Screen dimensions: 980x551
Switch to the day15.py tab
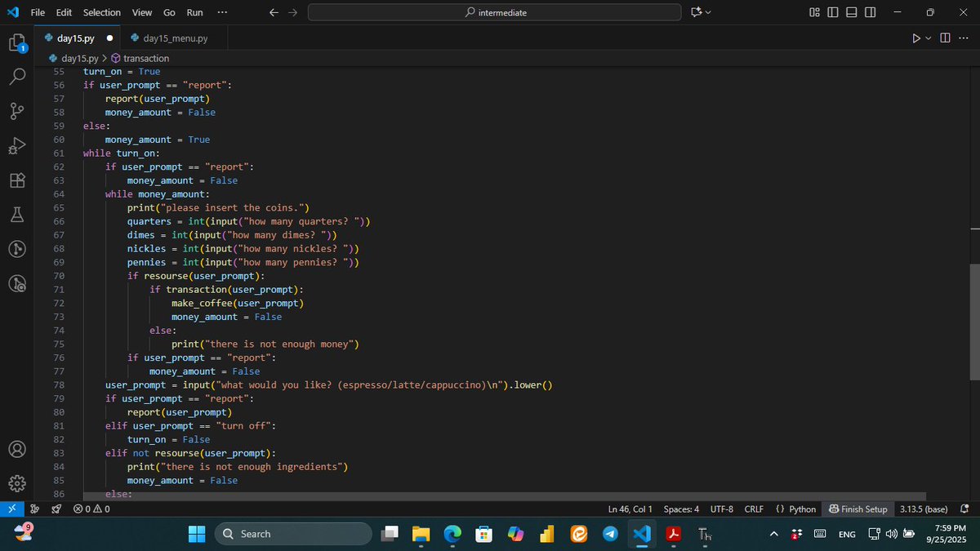point(76,38)
